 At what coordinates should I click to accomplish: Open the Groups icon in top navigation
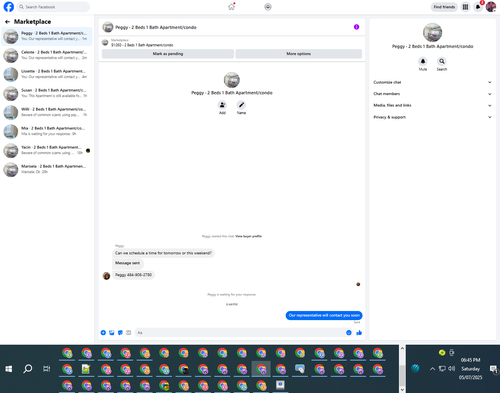coord(268,7)
